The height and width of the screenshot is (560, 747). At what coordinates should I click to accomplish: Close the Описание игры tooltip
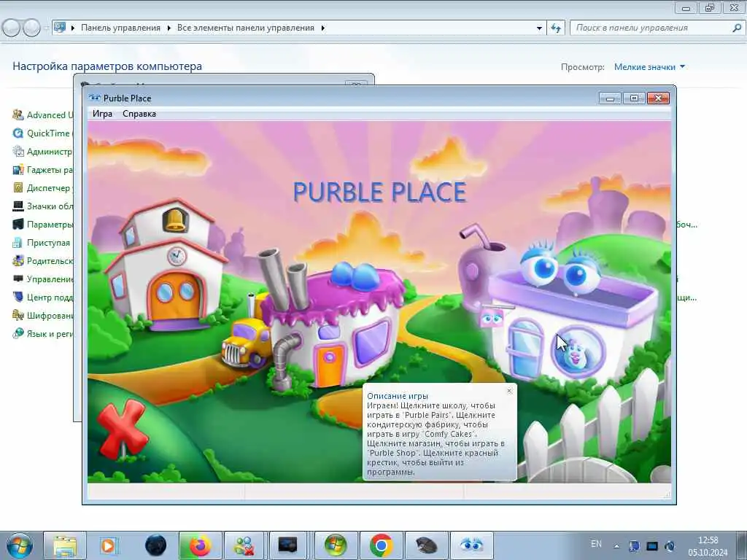pos(509,391)
